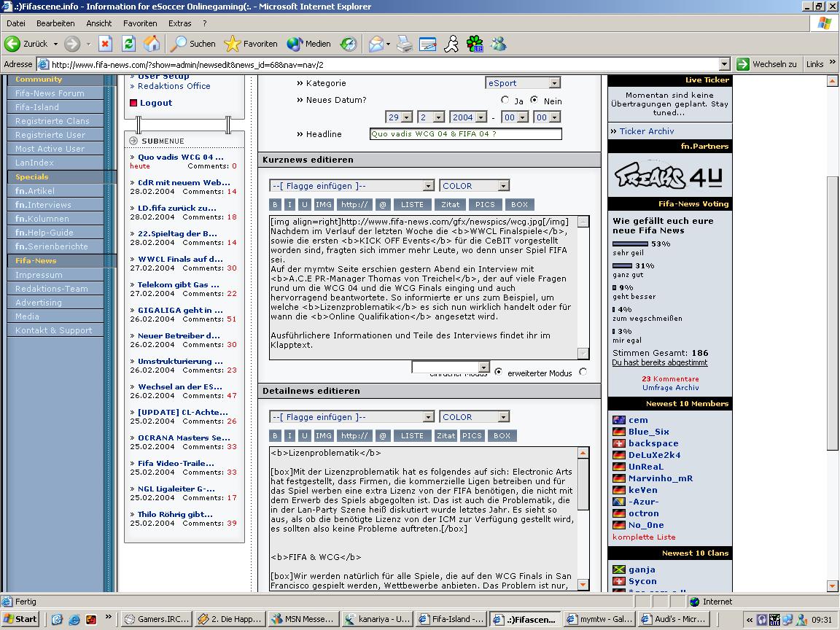Open COLOR dropdown in Detailnews editor

474,417
